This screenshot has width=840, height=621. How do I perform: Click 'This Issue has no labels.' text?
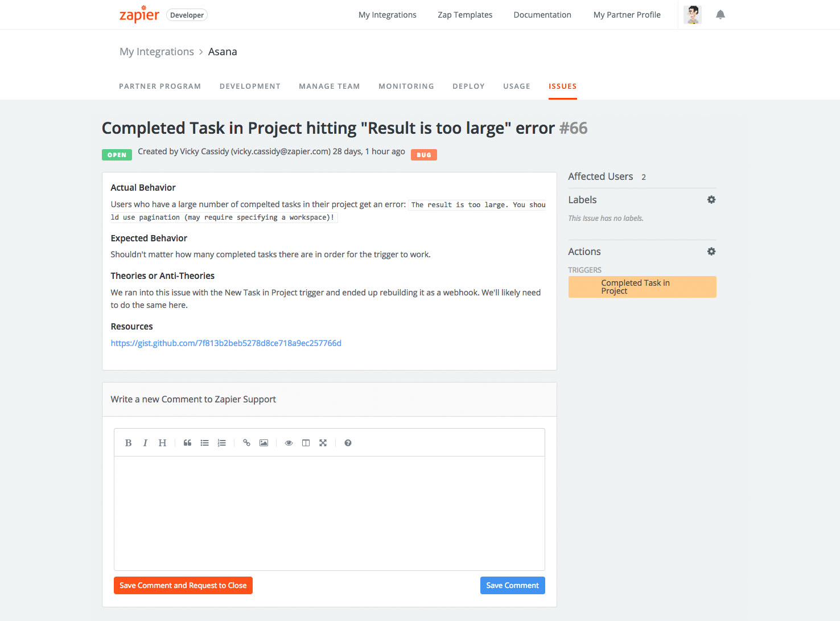(x=606, y=218)
